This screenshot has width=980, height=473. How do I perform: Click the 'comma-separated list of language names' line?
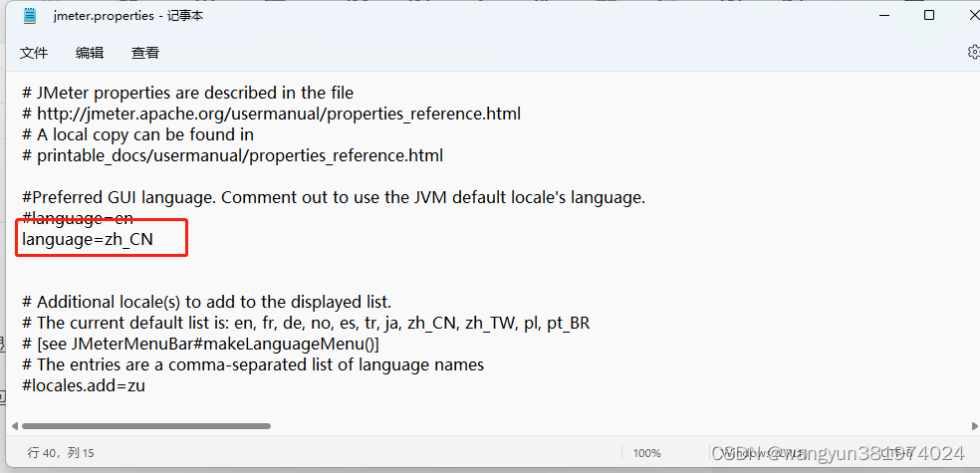point(253,364)
